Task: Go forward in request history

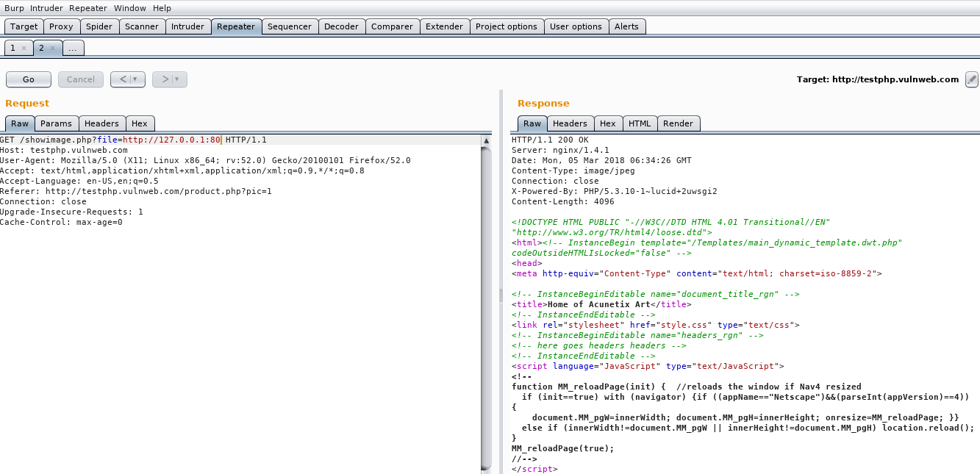Action: [165, 79]
